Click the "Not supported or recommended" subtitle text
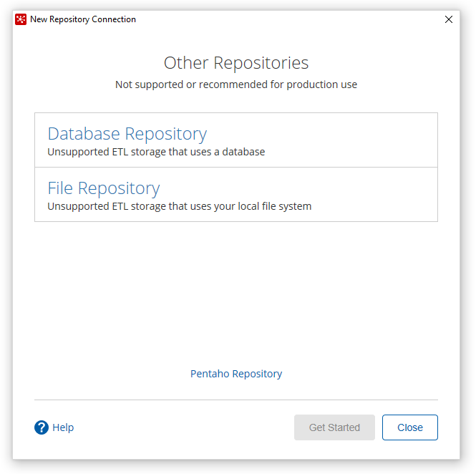Screen dimensions: 476x474 tap(236, 84)
